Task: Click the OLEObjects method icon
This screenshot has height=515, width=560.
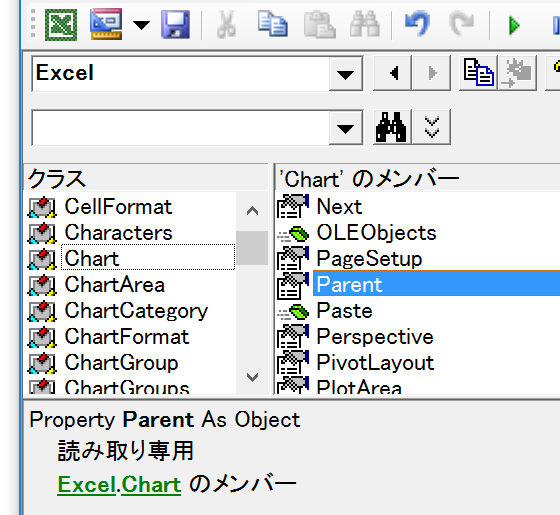Action: tap(294, 234)
